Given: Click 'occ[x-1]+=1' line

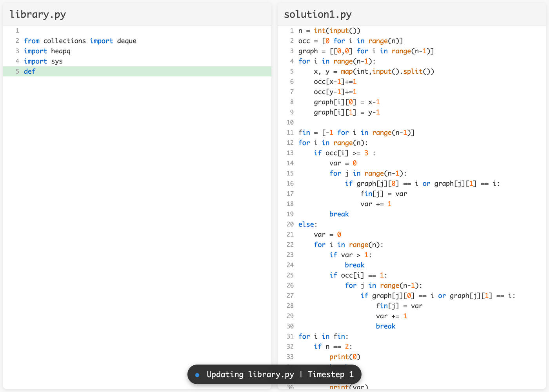Looking at the screenshot, I should coord(335,82).
